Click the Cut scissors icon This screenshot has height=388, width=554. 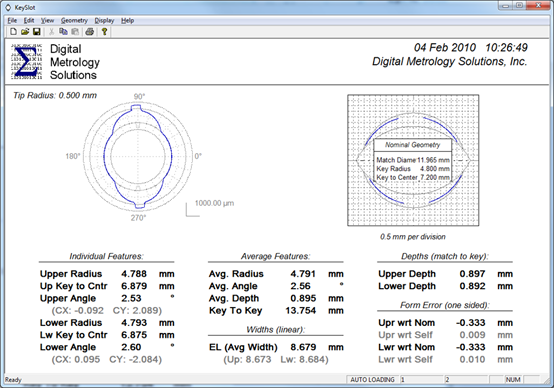point(52,32)
